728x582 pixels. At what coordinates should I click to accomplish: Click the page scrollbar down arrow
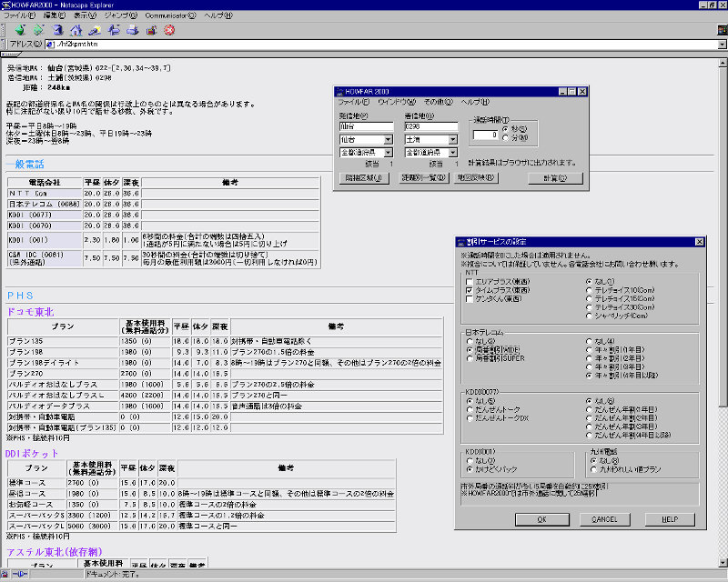pyautogui.click(x=723, y=563)
